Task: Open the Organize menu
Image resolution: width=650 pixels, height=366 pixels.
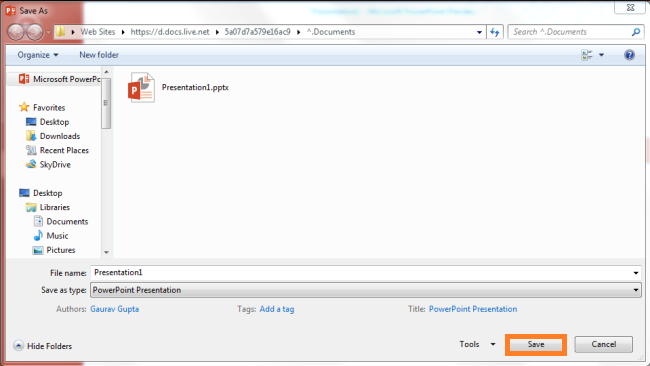Action: click(38, 55)
